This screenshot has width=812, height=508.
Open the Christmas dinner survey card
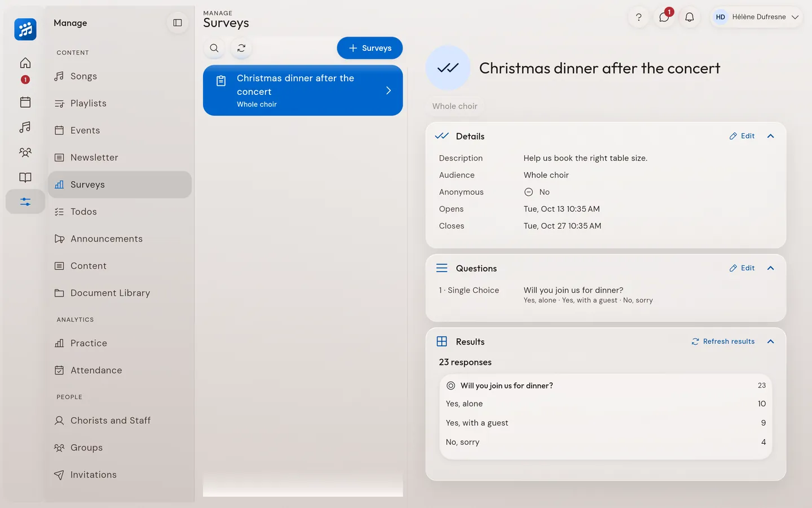[303, 90]
